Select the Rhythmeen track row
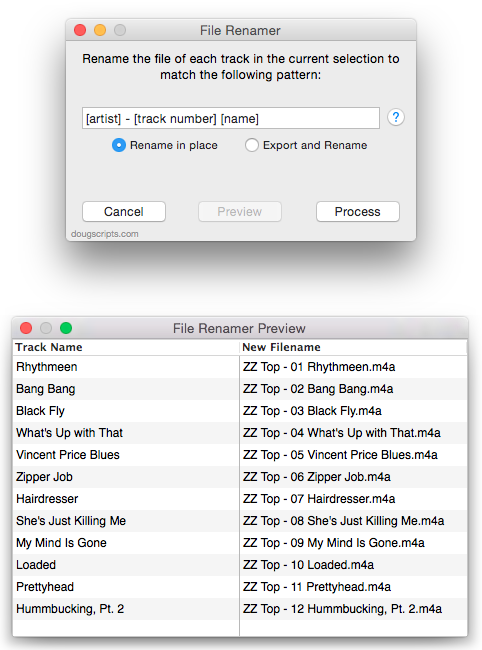 pyautogui.click(x=240, y=367)
